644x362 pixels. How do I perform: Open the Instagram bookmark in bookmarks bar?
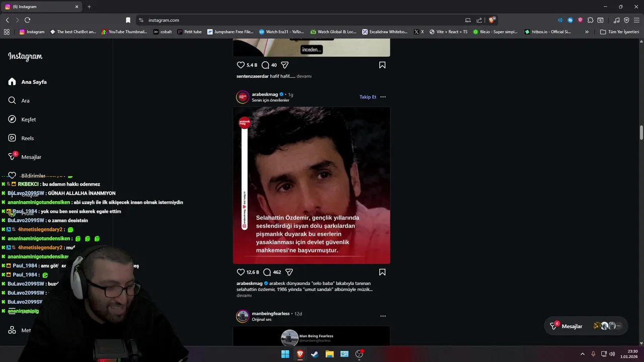tap(32, 32)
